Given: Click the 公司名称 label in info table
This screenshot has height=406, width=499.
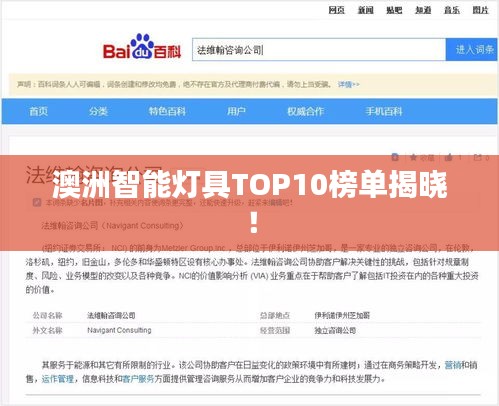Looking at the screenshot, I should [47, 315].
